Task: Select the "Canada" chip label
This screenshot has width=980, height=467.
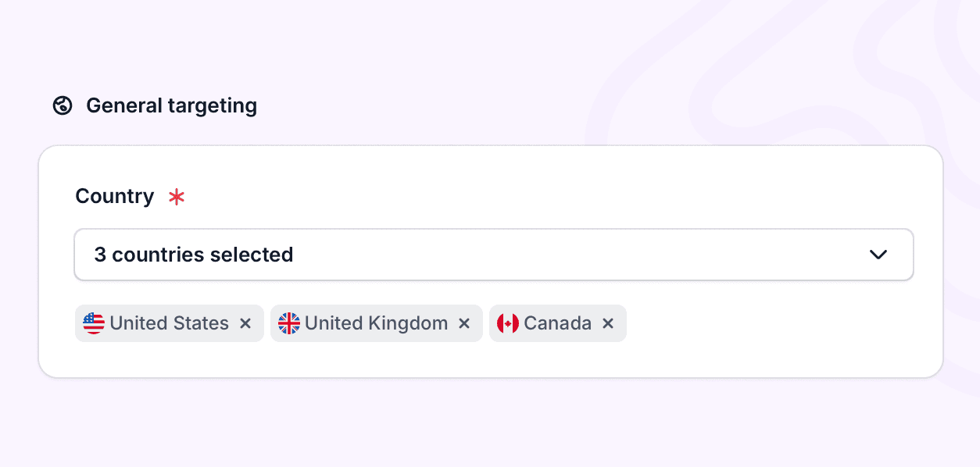Action: [557, 323]
